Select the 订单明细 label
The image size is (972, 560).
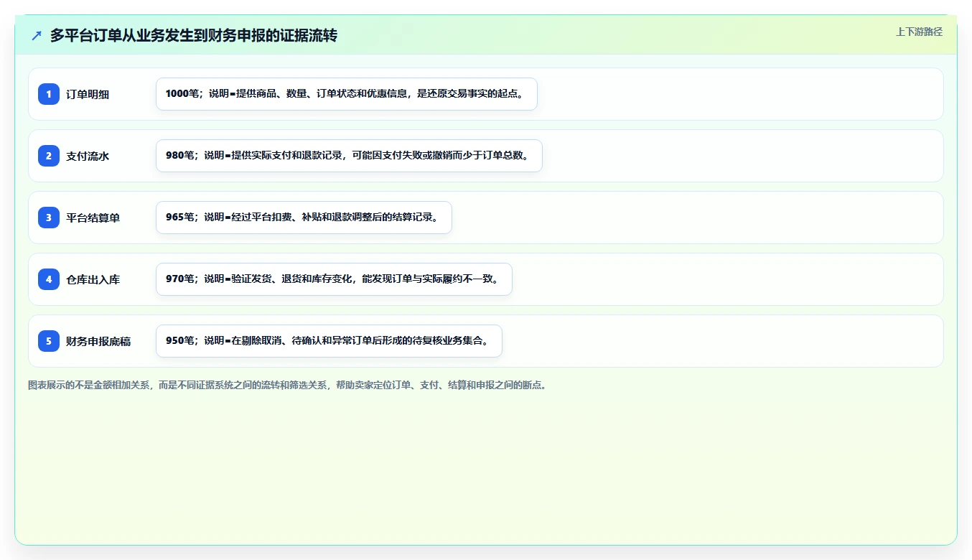pyautogui.click(x=88, y=94)
